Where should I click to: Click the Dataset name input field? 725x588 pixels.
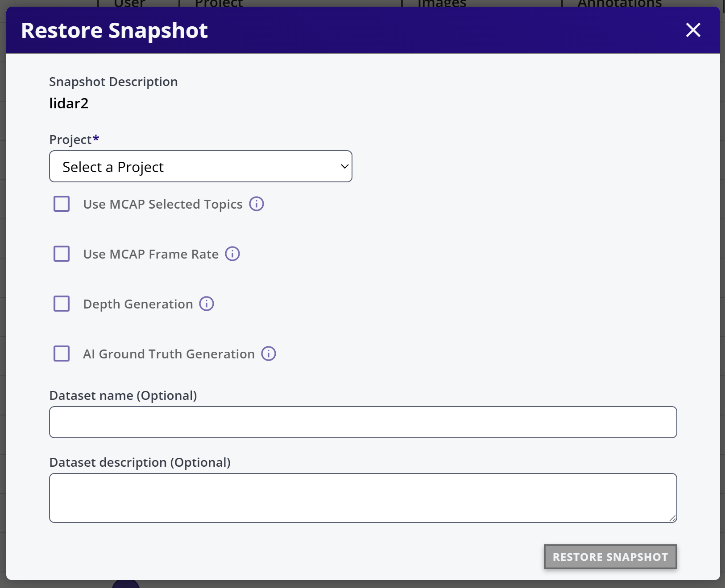362,422
